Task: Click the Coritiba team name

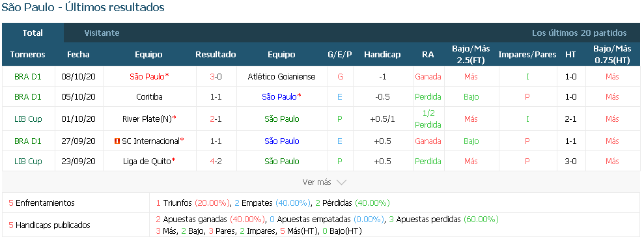Action: click(149, 97)
